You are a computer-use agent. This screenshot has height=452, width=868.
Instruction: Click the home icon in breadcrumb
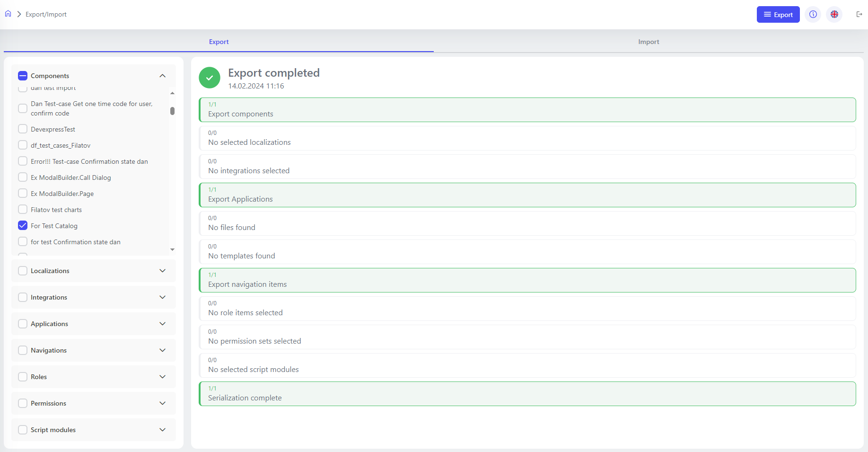point(8,14)
